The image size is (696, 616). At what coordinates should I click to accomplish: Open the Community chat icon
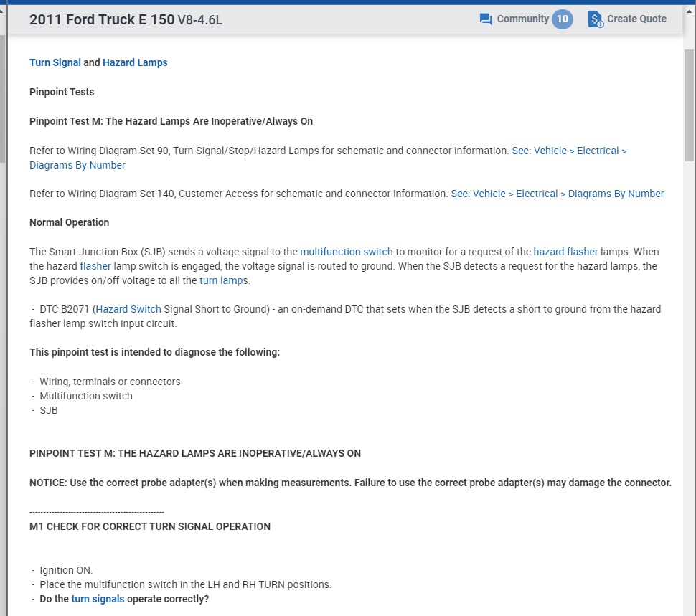pos(486,19)
